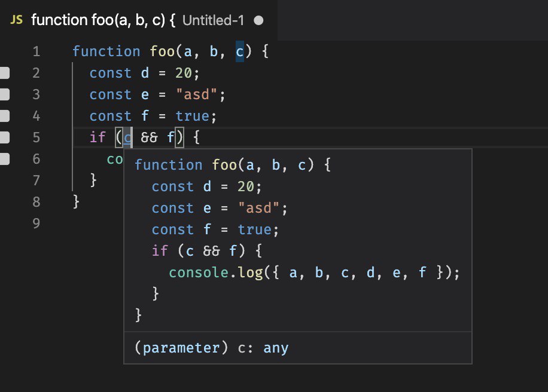
Task: Click the JS file icon on the editor tab
Action: [x=16, y=20]
